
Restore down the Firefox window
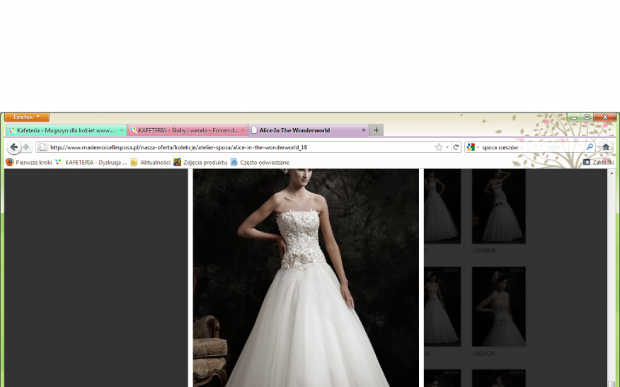point(587,117)
